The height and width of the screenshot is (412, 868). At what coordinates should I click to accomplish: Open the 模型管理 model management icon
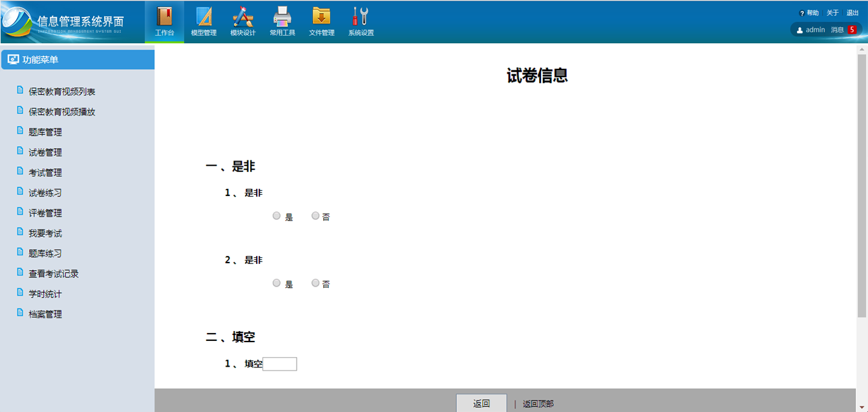pyautogui.click(x=204, y=17)
